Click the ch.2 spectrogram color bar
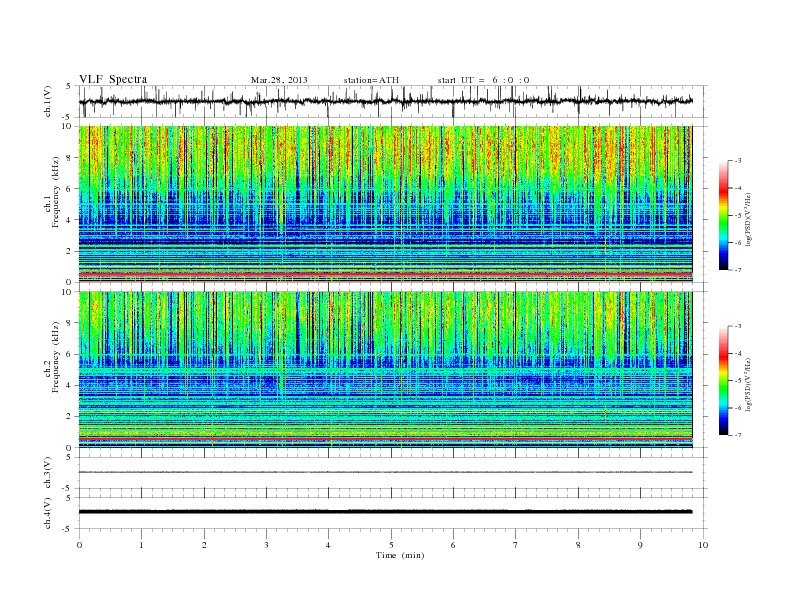The image size is (792, 612). click(723, 380)
